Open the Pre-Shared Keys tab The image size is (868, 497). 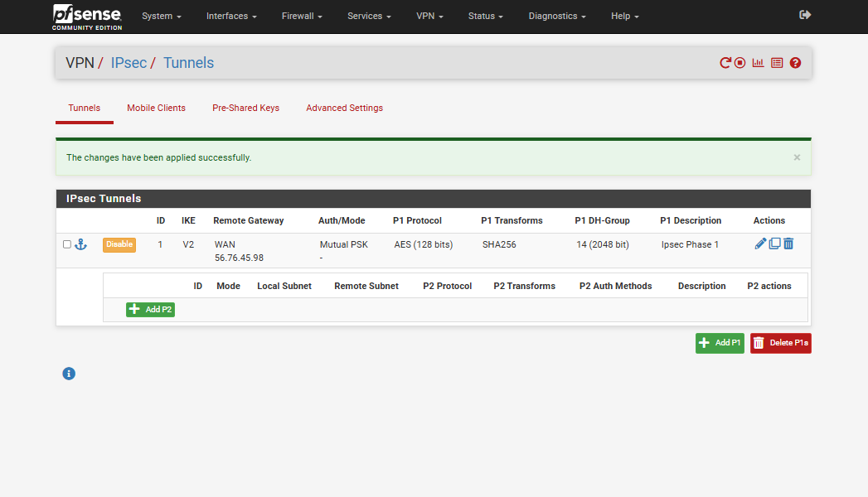point(245,108)
